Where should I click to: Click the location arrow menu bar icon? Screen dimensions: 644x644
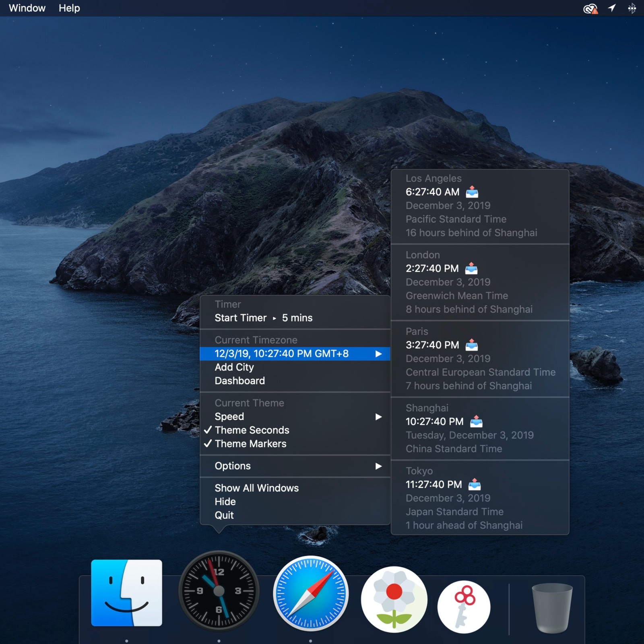click(612, 8)
